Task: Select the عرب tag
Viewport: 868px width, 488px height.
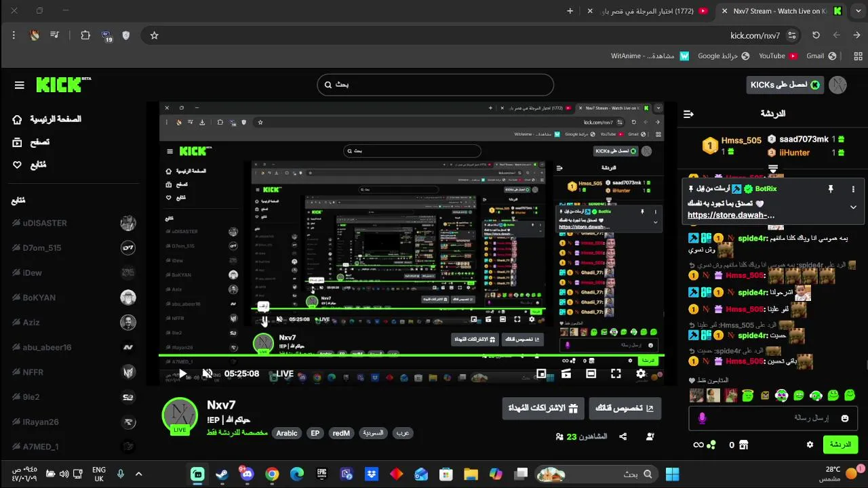Action: [x=403, y=433]
